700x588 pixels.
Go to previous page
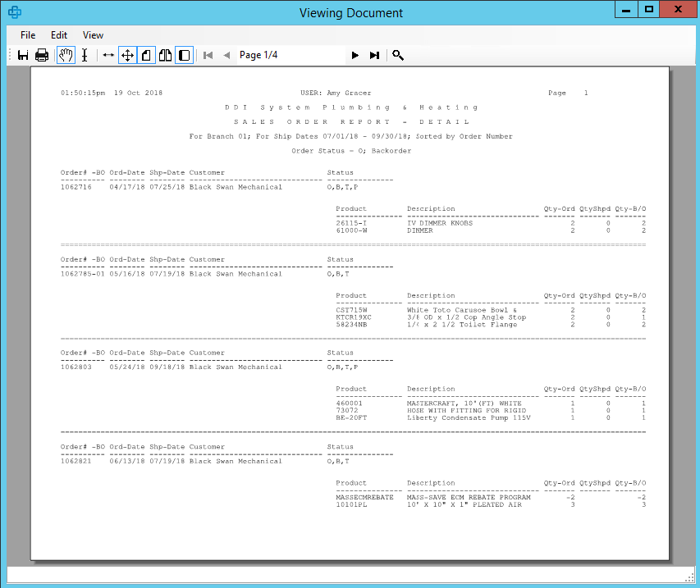pyautogui.click(x=226, y=55)
